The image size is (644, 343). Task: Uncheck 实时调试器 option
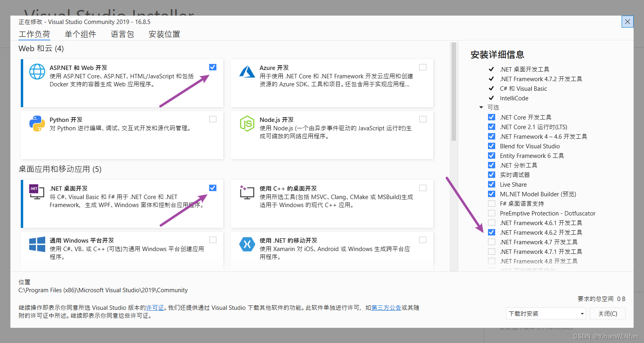[492, 175]
